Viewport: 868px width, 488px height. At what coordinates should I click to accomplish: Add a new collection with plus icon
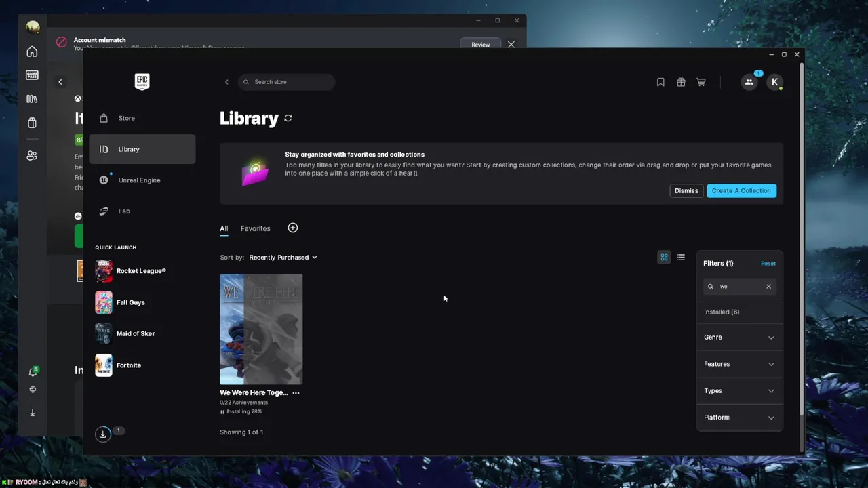click(293, 228)
